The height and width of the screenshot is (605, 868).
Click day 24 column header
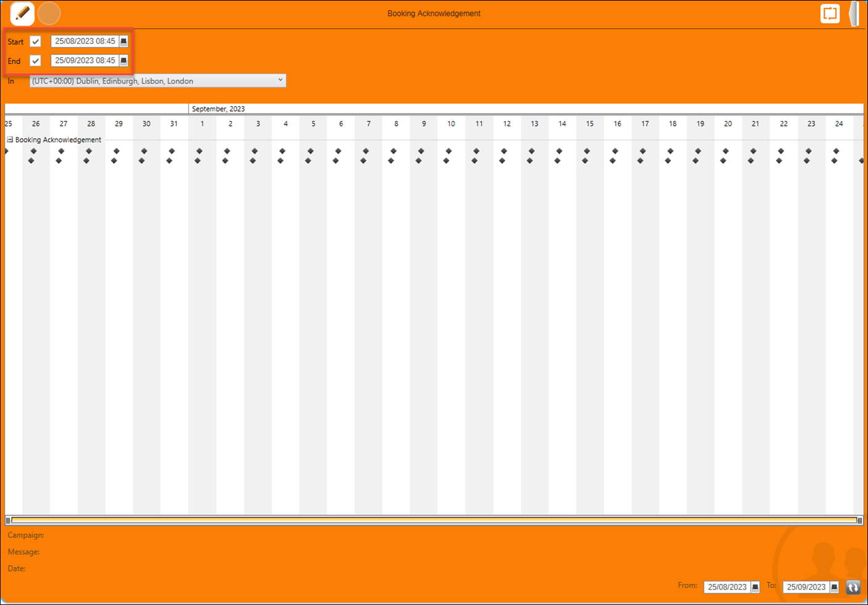(x=839, y=124)
